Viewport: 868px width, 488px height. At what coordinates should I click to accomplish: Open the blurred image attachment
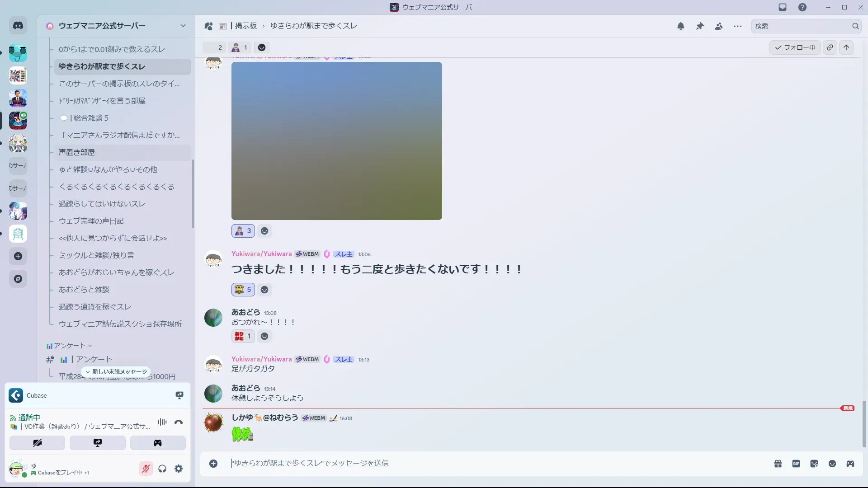(x=336, y=141)
